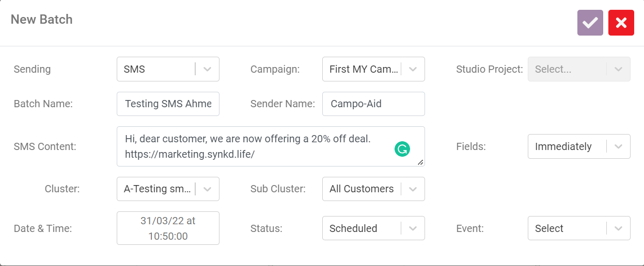The image size is (644, 266).
Task: Expand the Cluster dropdown arrow
Action: click(x=207, y=189)
